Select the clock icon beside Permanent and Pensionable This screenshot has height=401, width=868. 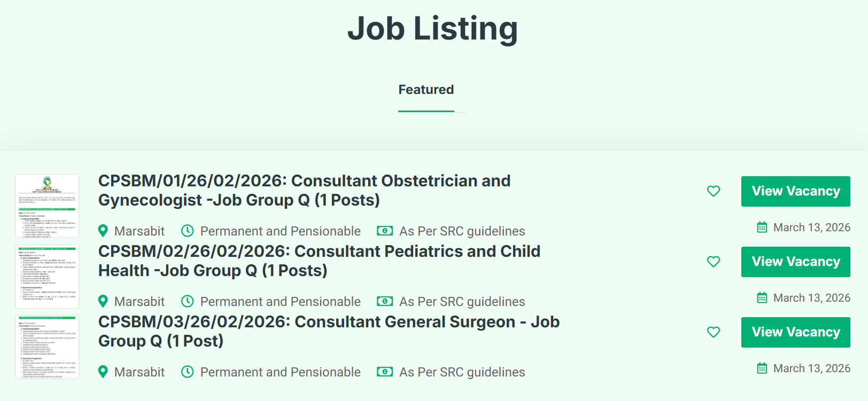pos(188,231)
